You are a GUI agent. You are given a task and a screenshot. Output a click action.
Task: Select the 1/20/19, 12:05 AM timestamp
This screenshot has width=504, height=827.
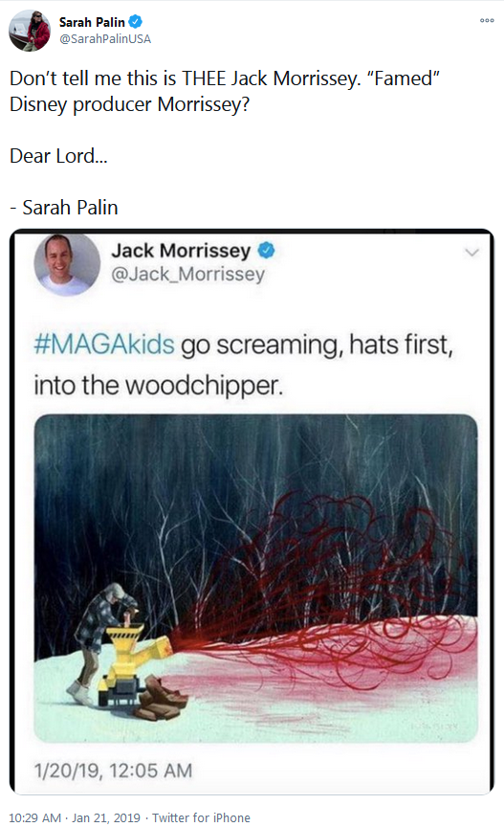[x=113, y=771]
